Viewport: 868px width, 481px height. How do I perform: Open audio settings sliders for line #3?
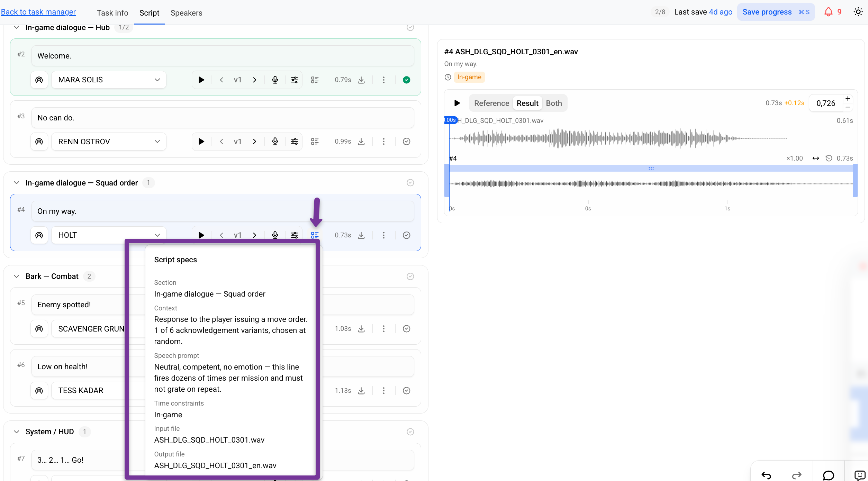click(x=294, y=142)
